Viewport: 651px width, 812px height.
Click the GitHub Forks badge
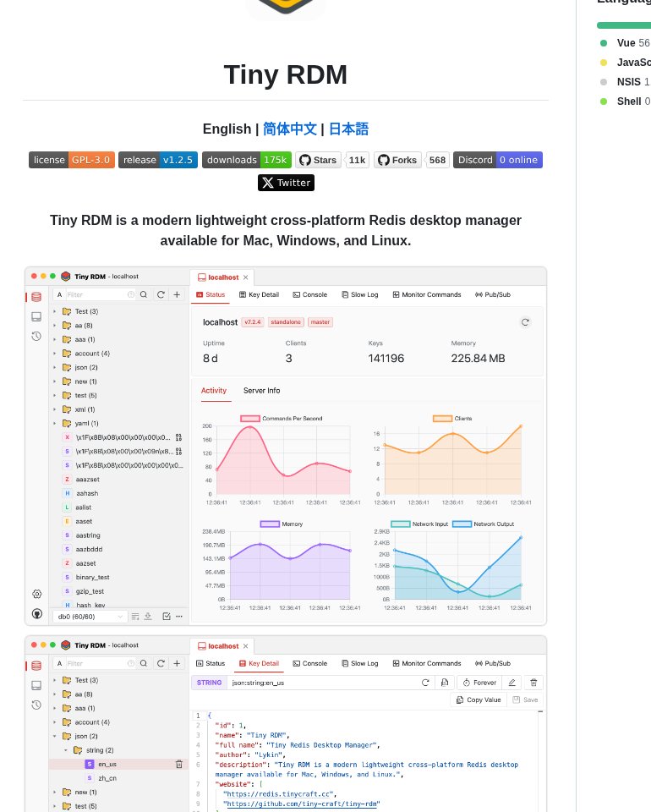tap(397, 160)
